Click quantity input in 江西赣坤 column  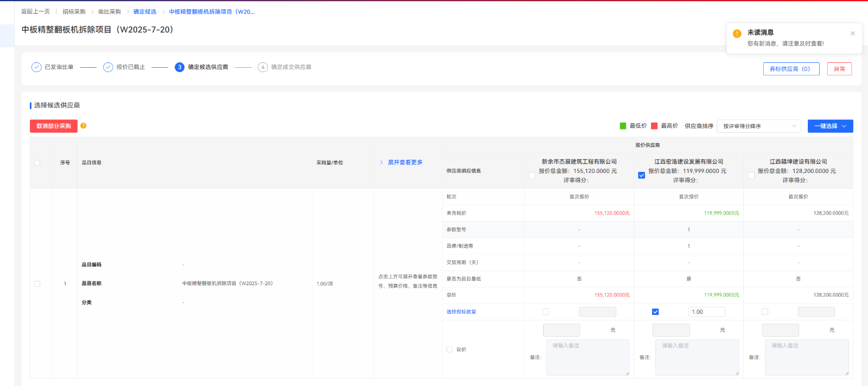coord(816,312)
